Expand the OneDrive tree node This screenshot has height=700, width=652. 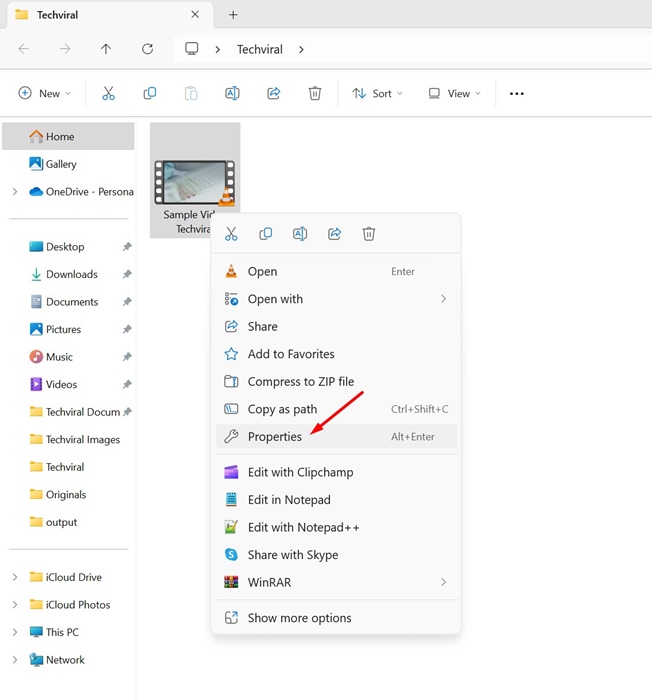(x=15, y=192)
